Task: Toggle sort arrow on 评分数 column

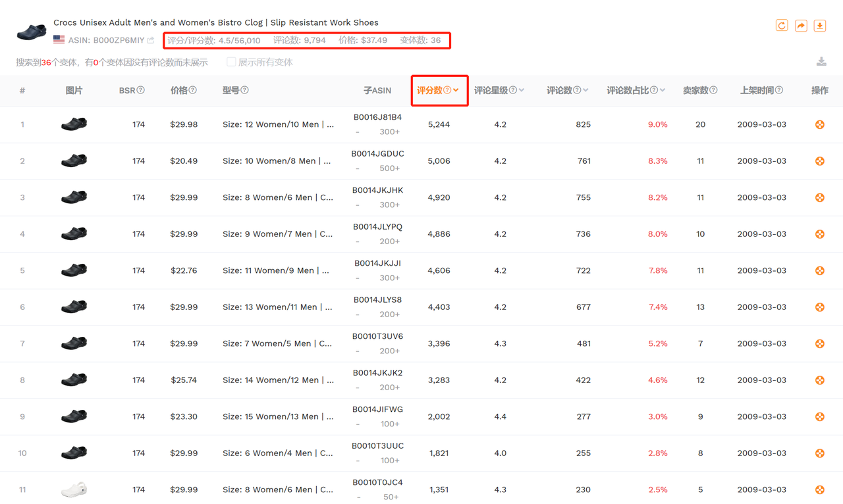Action: click(456, 90)
